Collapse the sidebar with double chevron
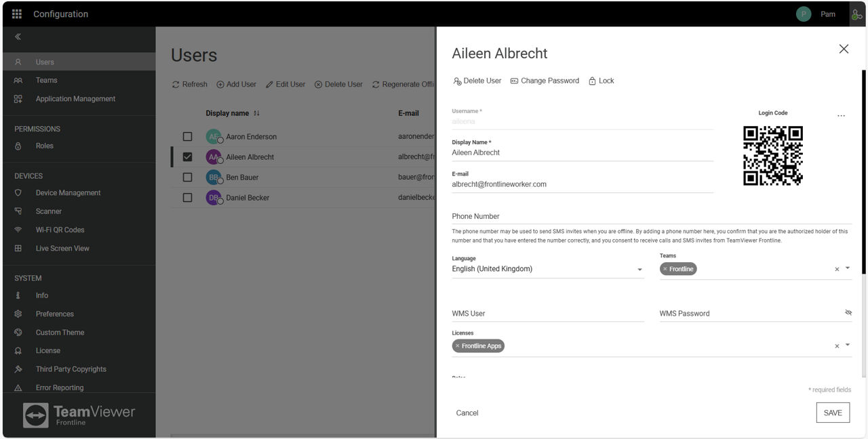The width and height of the screenshot is (868, 439). tap(18, 37)
